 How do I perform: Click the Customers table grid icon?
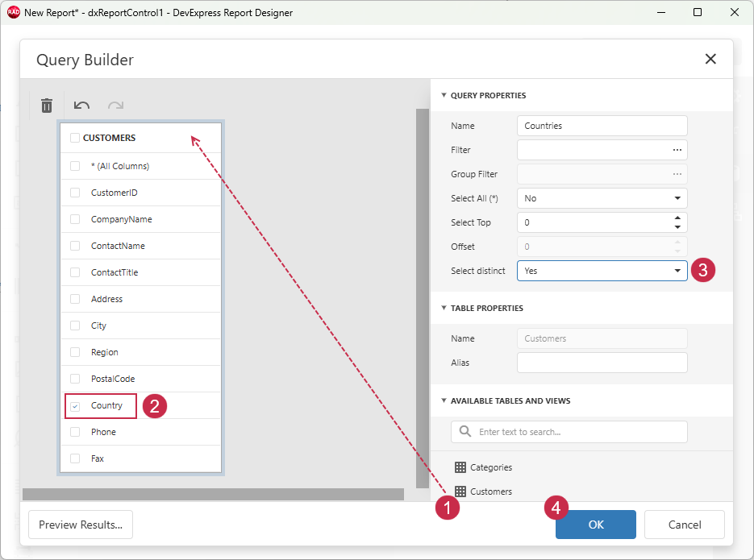(x=460, y=491)
